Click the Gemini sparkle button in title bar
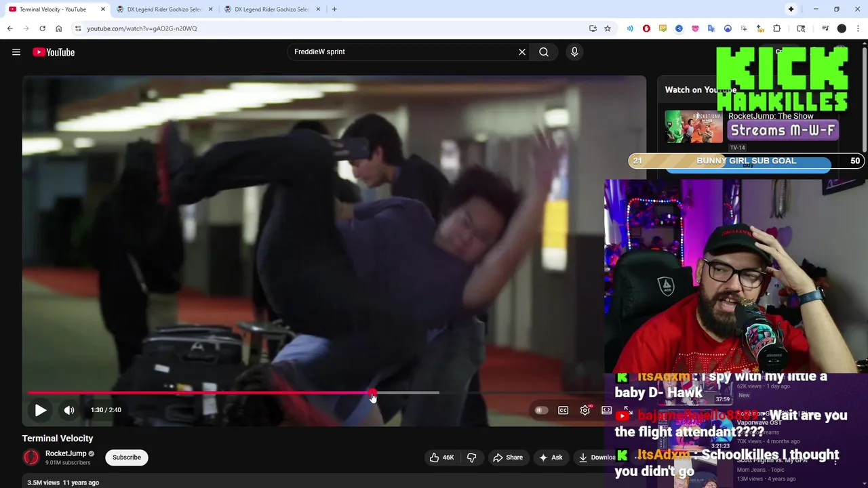 [x=791, y=9]
